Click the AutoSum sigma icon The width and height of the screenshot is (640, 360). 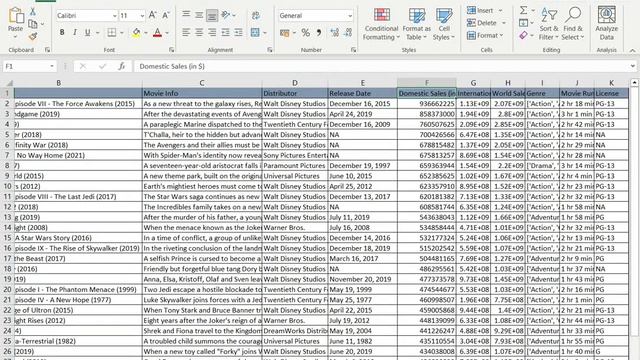click(x=524, y=10)
